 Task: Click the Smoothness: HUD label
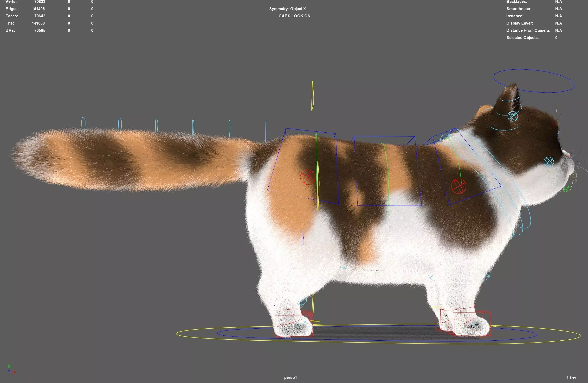point(519,9)
